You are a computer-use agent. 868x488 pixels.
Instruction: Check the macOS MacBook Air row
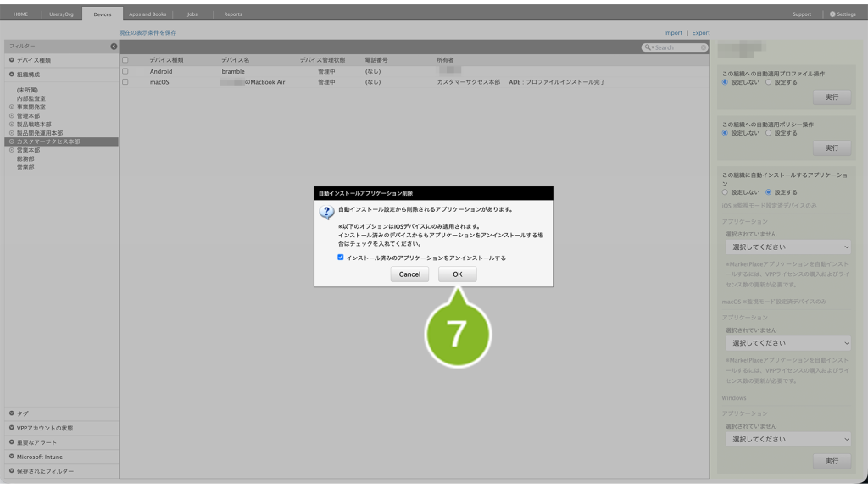[125, 82]
